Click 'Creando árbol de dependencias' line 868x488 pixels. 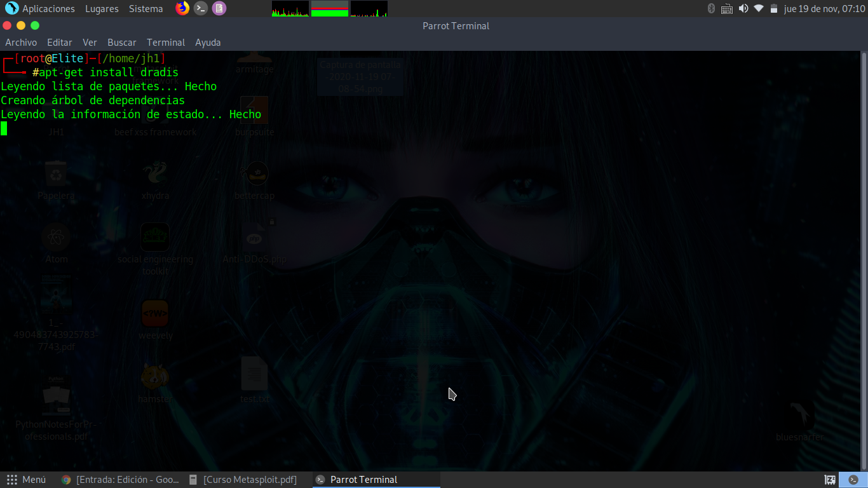pos(93,100)
